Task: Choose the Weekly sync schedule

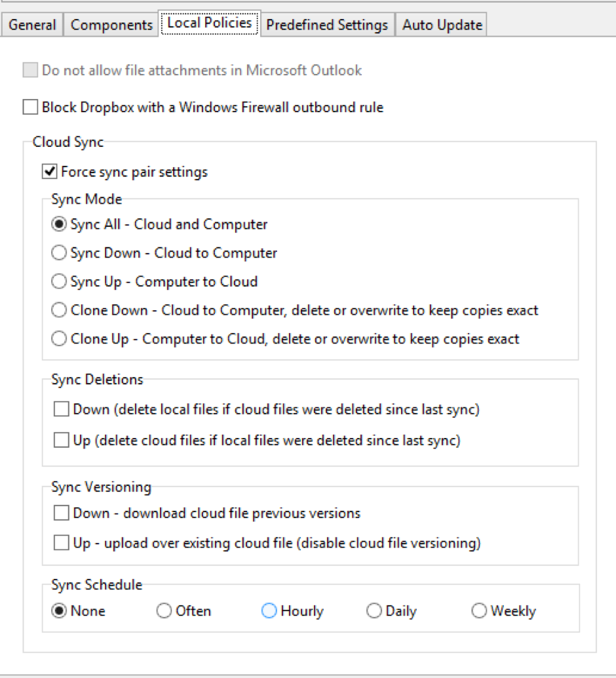Action: 479,611
